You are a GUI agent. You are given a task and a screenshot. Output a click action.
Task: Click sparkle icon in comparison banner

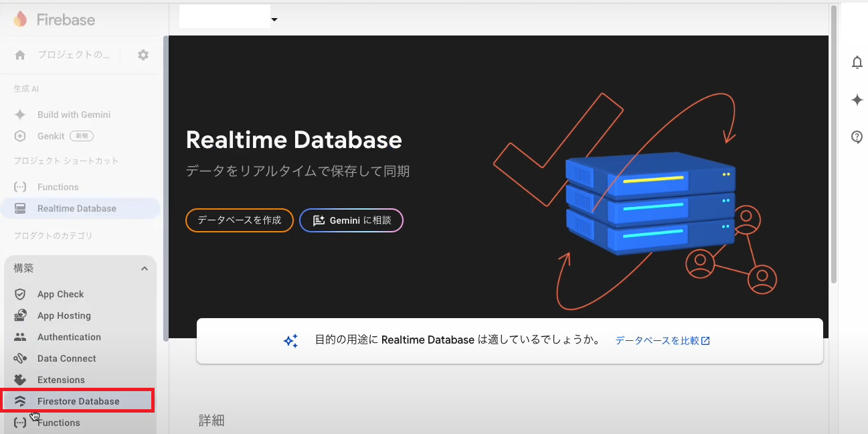[x=290, y=340]
